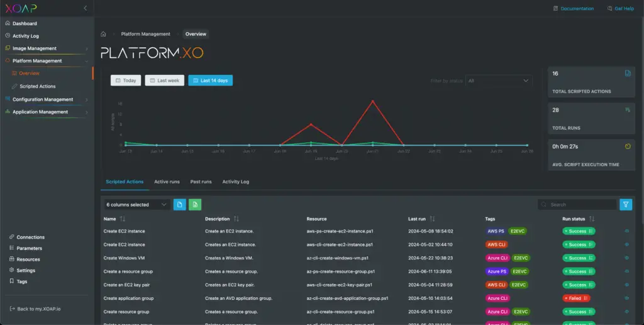Filter chart to Today
Image resolution: width=644 pixels, height=325 pixels.
click(126, 80)
